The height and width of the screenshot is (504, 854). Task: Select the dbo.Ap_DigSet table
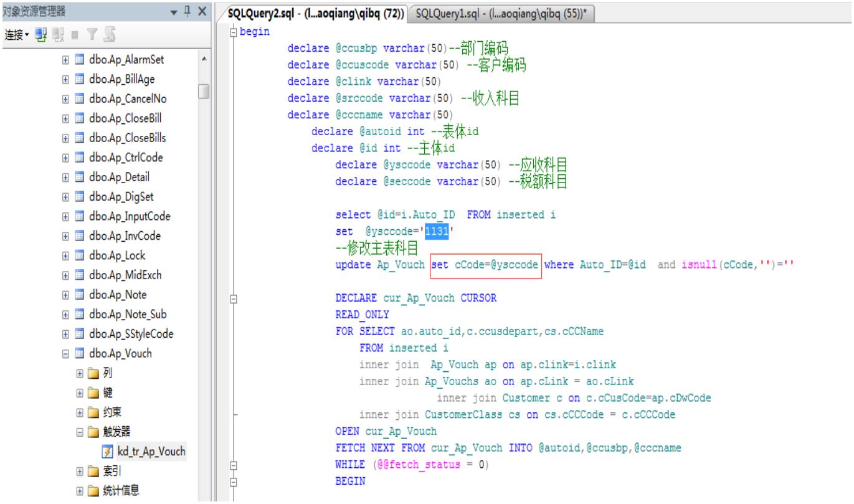[x=124, y=197]
